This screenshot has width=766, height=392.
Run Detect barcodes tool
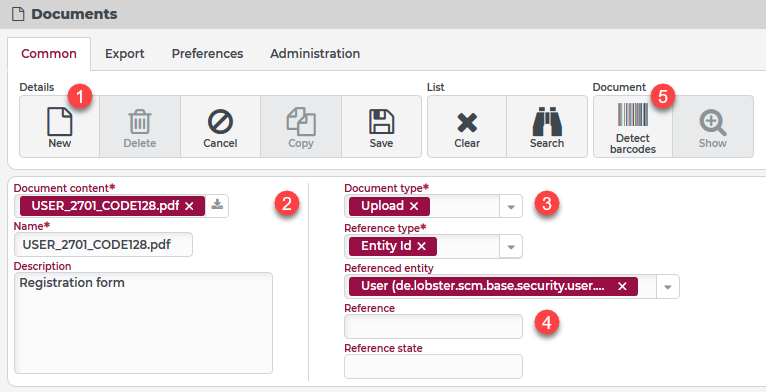[633, 127]
